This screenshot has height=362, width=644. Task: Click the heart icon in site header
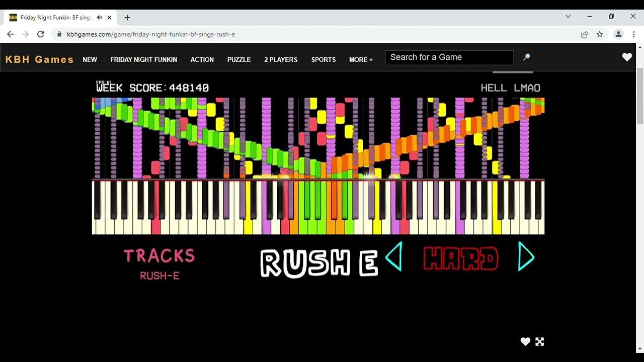point(627,57)
